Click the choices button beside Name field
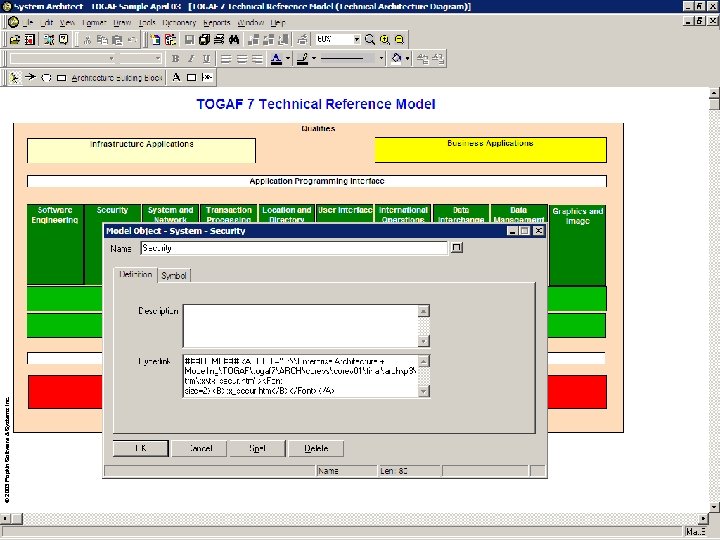The height and width of the screenshot is (540, 720). pyautogui.click(x=456, y=248)
